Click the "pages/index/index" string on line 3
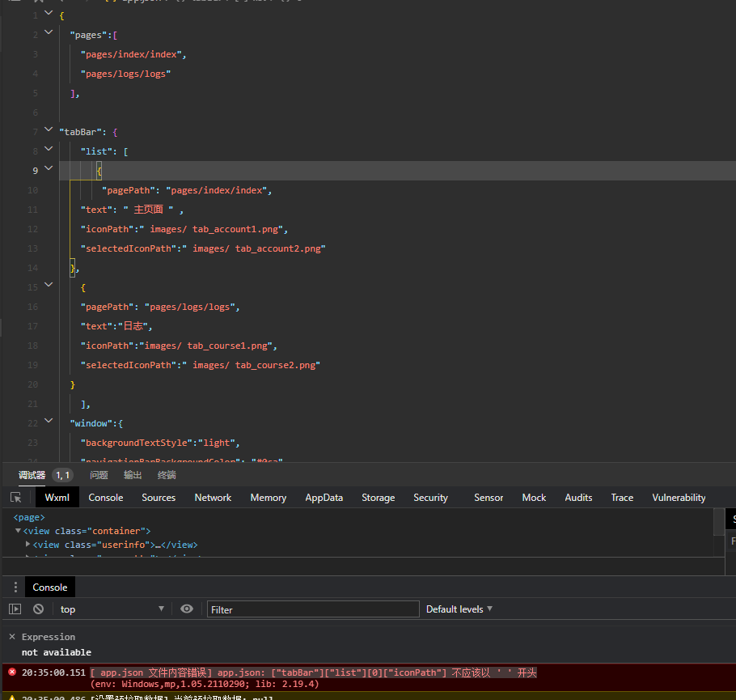 [131, 54]
